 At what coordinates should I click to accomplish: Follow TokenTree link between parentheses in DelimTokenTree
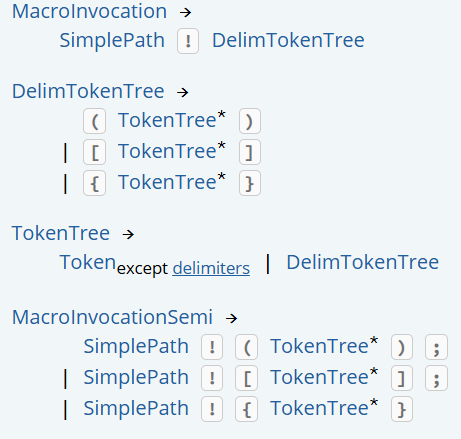[x=167, y=120]
